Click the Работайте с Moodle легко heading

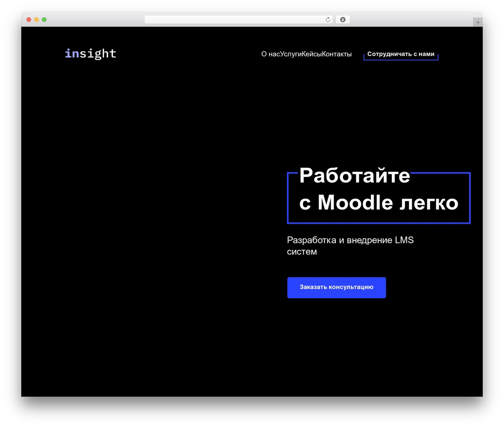[x=379, y=189]
